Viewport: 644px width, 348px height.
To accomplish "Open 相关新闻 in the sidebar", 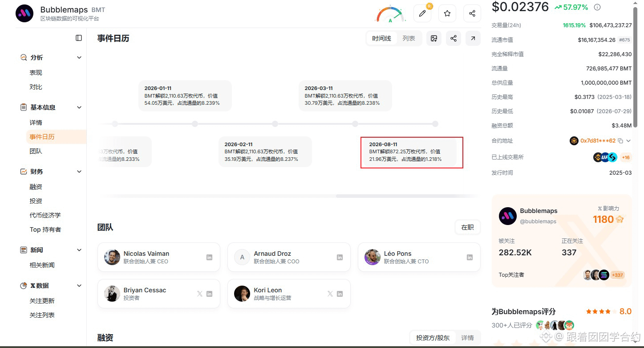I will tap(42, 265).
